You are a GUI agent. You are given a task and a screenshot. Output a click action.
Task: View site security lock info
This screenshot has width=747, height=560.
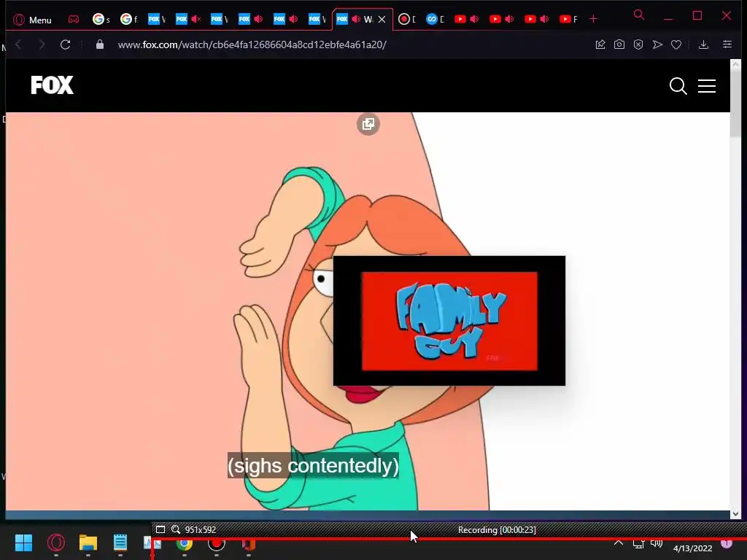pyautogui.click(x=99, y=44)
